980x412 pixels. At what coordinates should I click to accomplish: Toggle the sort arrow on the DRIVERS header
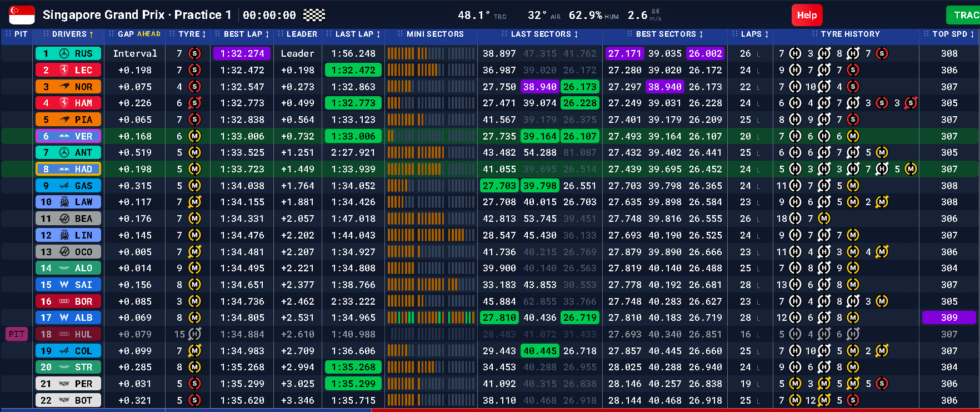[91, 34]
